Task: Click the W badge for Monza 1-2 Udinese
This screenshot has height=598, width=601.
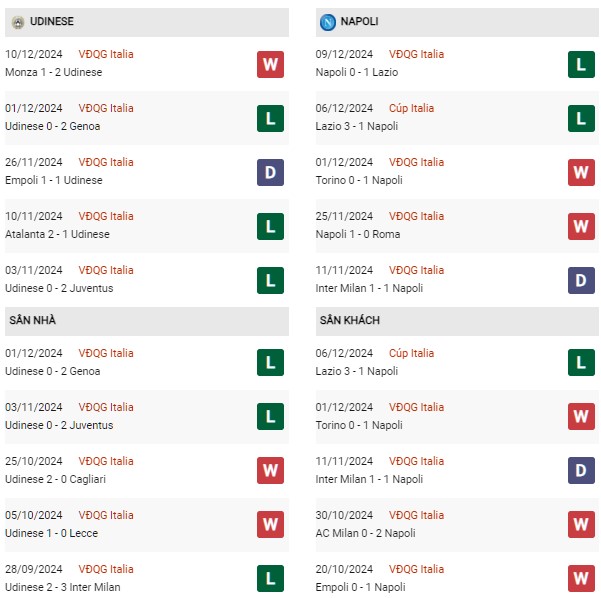Action: coord(270,64)
